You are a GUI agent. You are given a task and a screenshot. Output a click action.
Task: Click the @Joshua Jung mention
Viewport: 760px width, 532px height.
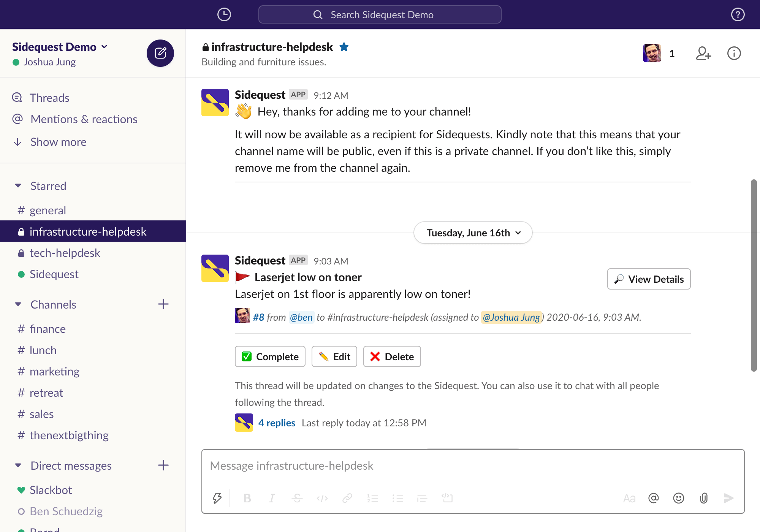pyautogui.click(x=511, y=317)
